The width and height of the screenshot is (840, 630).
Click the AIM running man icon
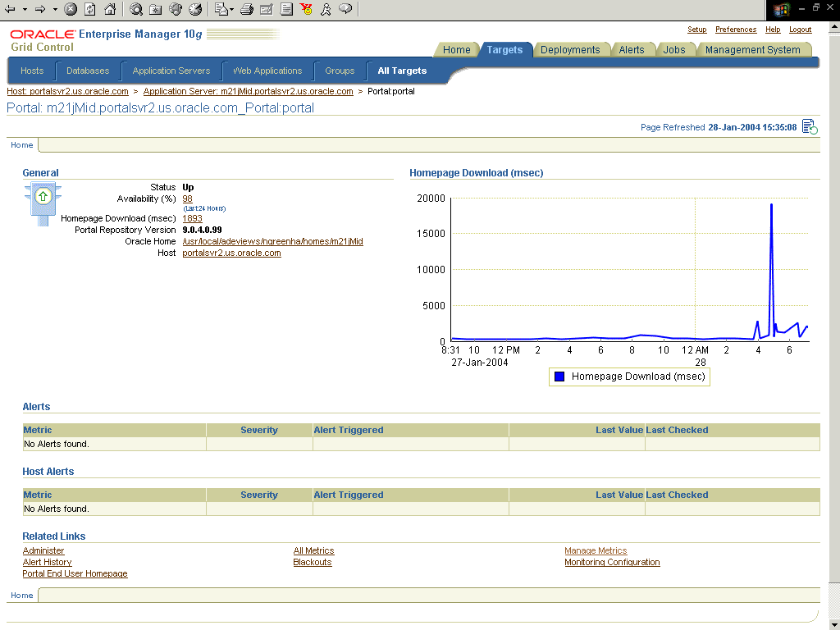326,9
